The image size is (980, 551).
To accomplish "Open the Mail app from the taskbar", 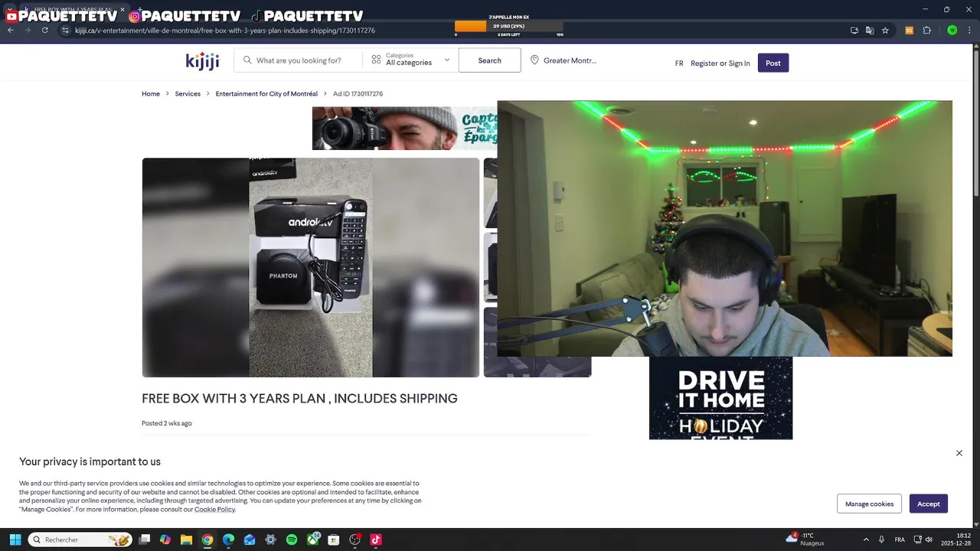I will point(250,540).
